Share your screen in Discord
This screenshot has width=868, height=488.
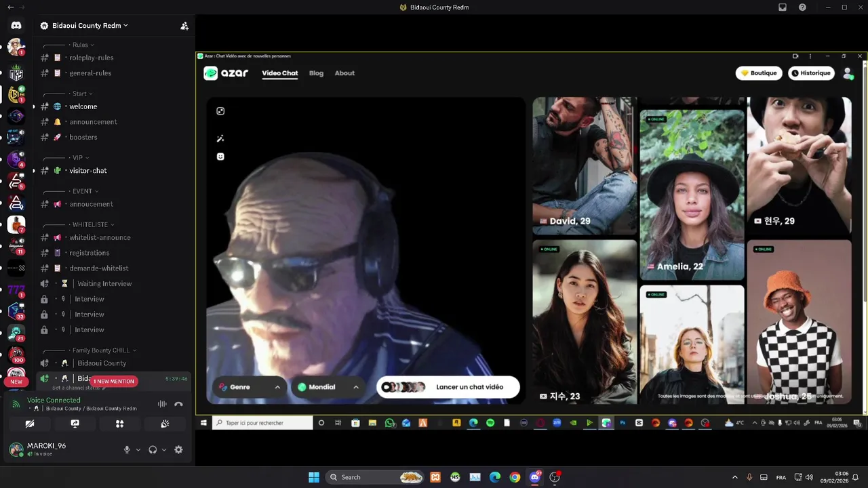pyautogui.click(x=75, y=424)
